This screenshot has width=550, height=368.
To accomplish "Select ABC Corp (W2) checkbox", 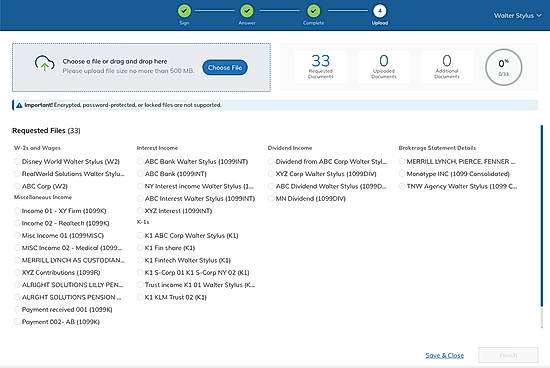I will (x=17, y=186).
